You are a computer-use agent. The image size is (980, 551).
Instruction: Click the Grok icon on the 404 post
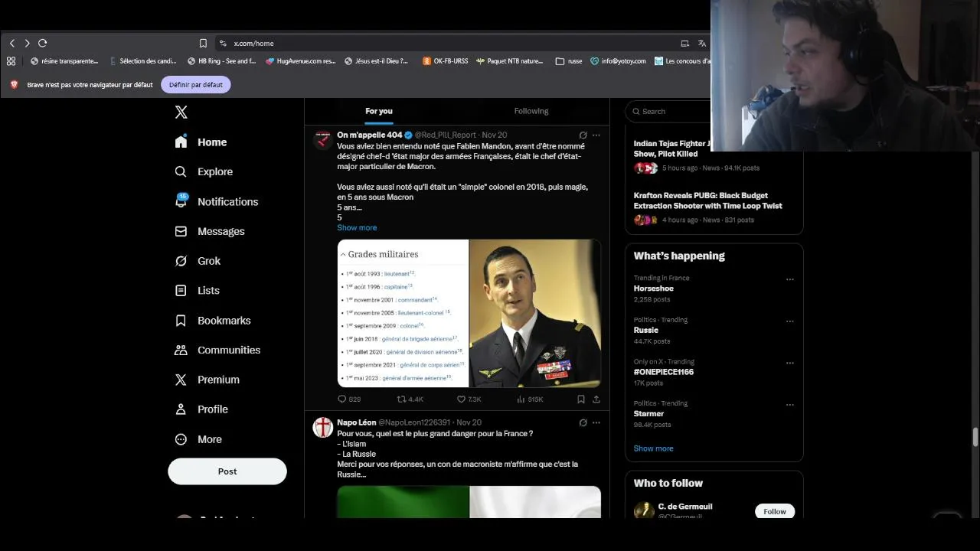[x=583, y=135]
